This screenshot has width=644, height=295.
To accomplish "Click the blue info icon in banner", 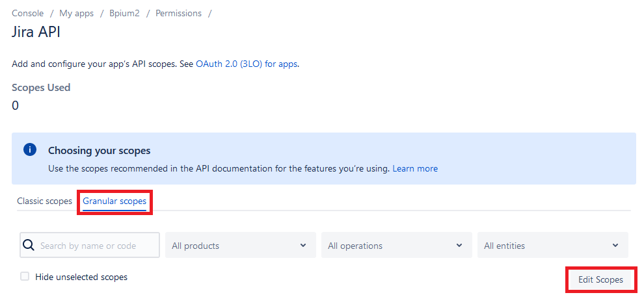I will (30, 149).
